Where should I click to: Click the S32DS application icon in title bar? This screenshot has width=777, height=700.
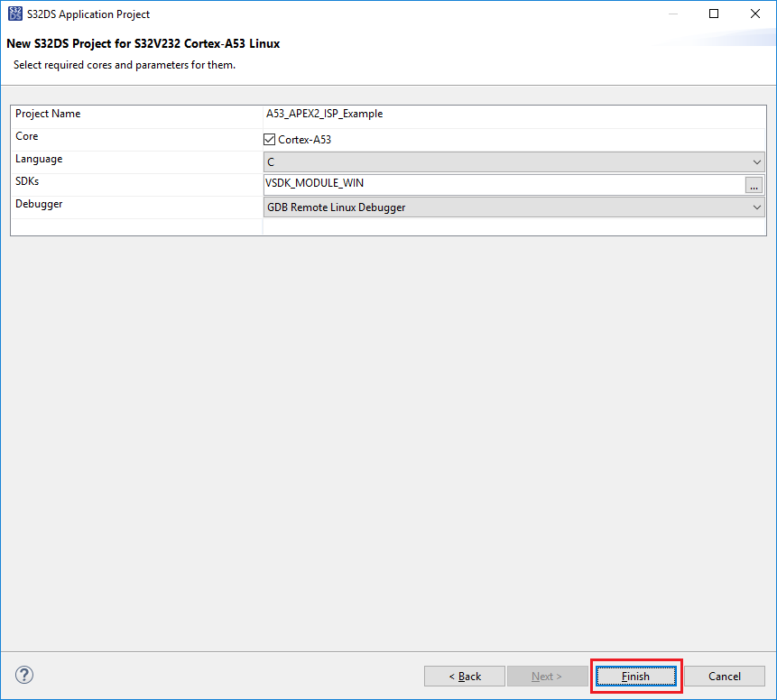pos(15,14)
